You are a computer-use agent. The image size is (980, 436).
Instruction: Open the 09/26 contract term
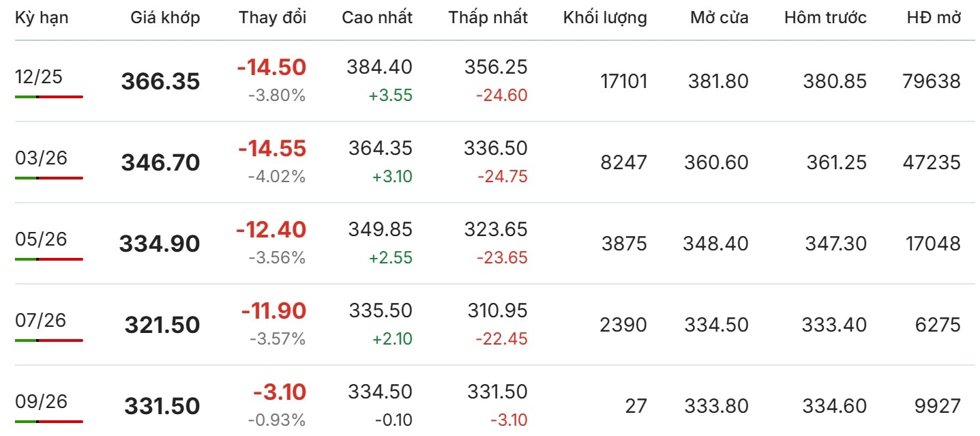coord(41,401)
